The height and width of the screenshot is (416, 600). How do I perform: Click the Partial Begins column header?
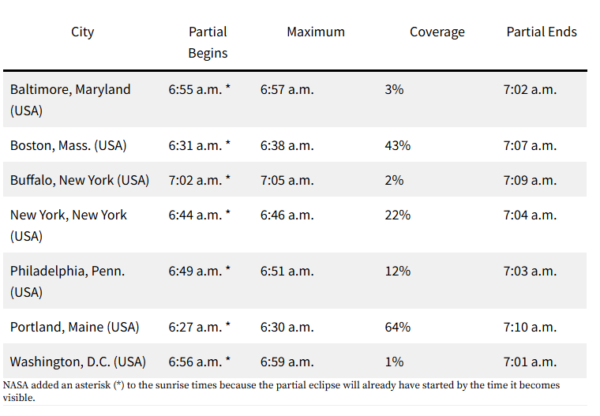(208, 42)
